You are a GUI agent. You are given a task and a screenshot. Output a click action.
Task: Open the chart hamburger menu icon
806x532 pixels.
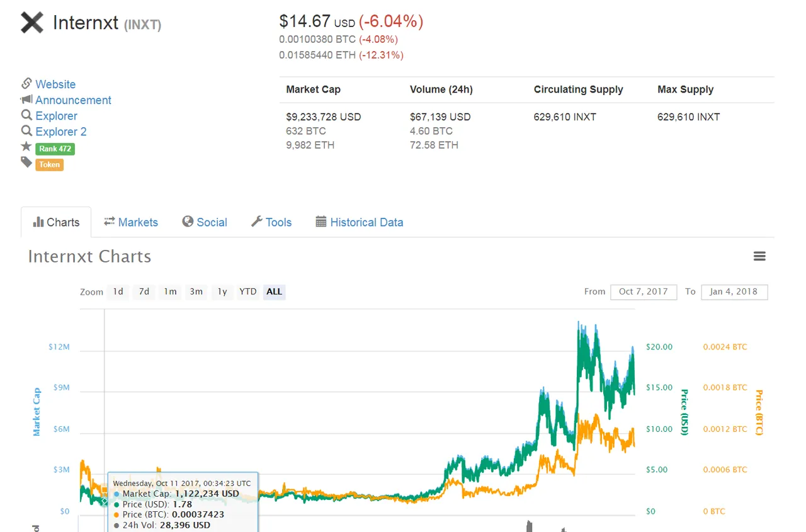coord(759,256)
